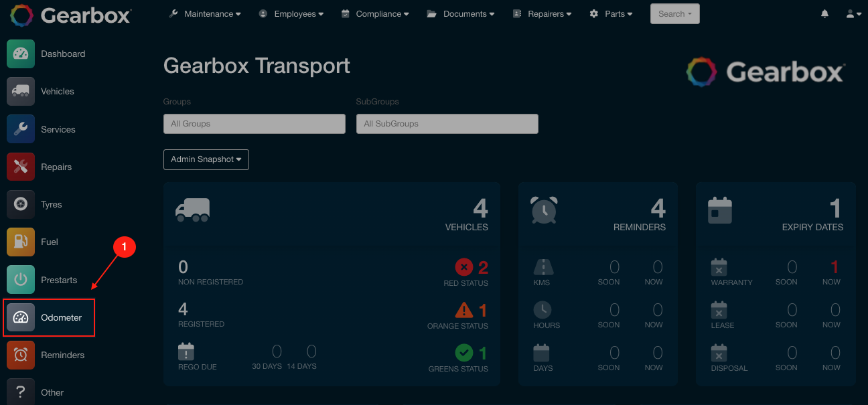Screen dimensions: 868x405
Task: Click the expiry dates count 1
Action: (x=836, y=209)
